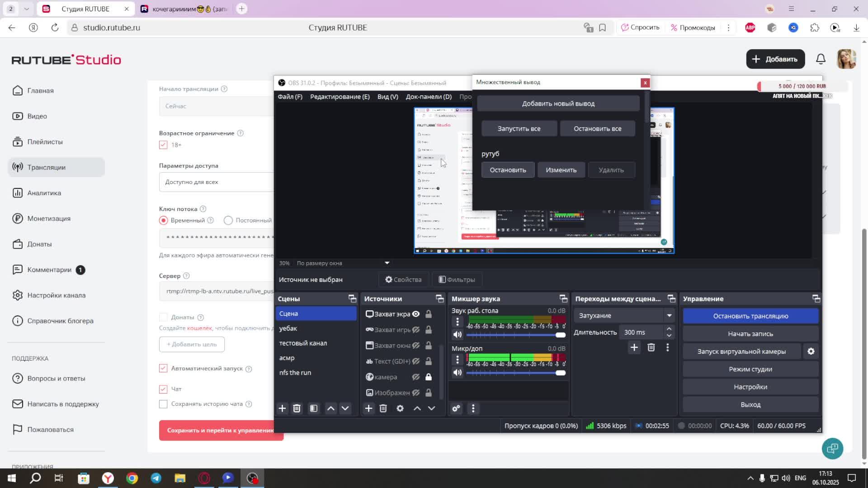Screen dimensions: 868x488
Task: Open OBS from the Windows taskbar
Action: point(252,478)
